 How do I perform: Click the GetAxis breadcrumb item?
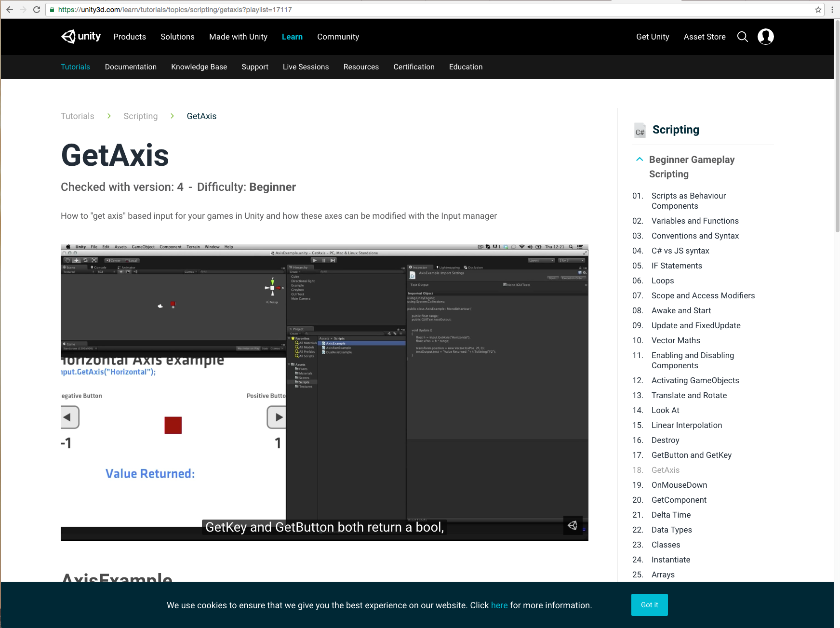tap(201, 116)
